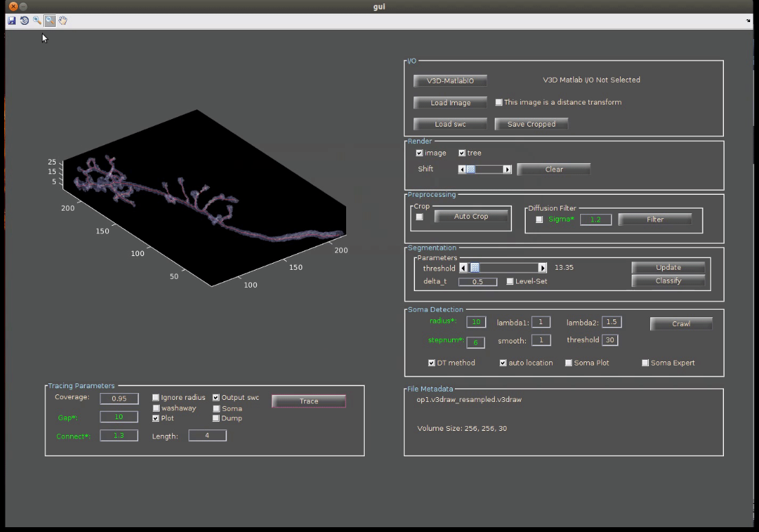Enable the Level-Set checkbox
Image resolution: width=759 pixels, height=532 pixels.
coord(510,281)
